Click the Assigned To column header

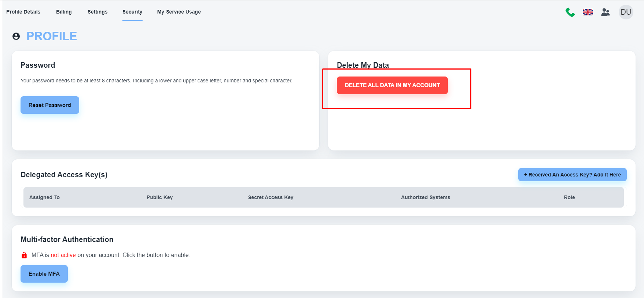click(44, 197)
